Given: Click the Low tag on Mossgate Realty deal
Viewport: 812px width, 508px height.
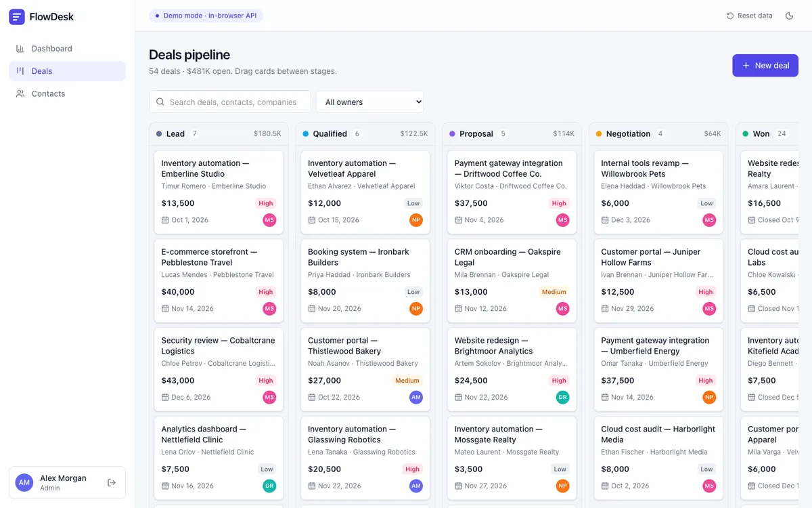Looking at the screenshot, I should coord(560,469).
